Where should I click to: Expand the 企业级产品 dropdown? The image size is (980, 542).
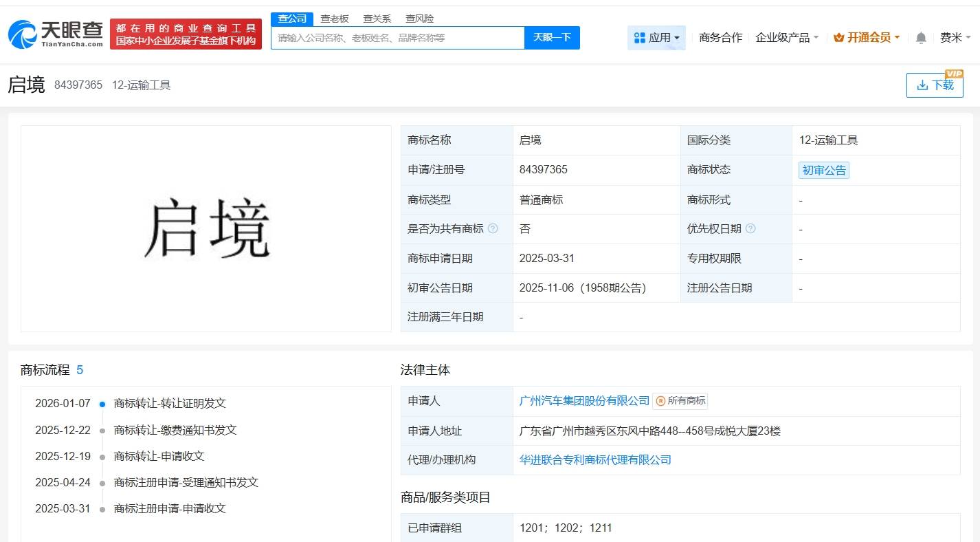pyautogui.click(x=784, y=38)
